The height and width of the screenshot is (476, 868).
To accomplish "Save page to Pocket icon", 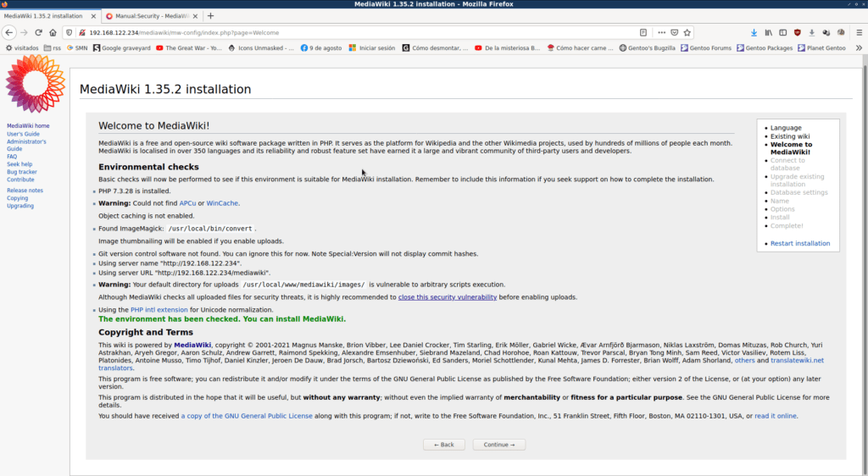I will pyautogui.click(x=674, y=33).
